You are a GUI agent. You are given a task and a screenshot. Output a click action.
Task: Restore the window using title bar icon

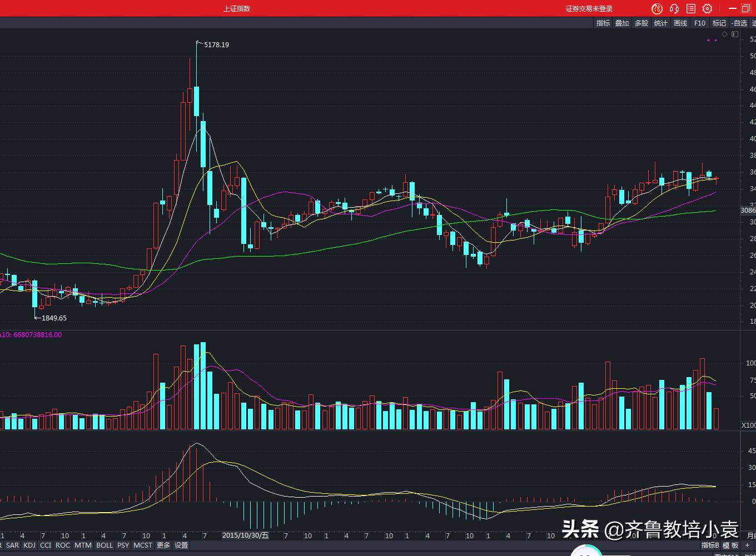point(746,8)
